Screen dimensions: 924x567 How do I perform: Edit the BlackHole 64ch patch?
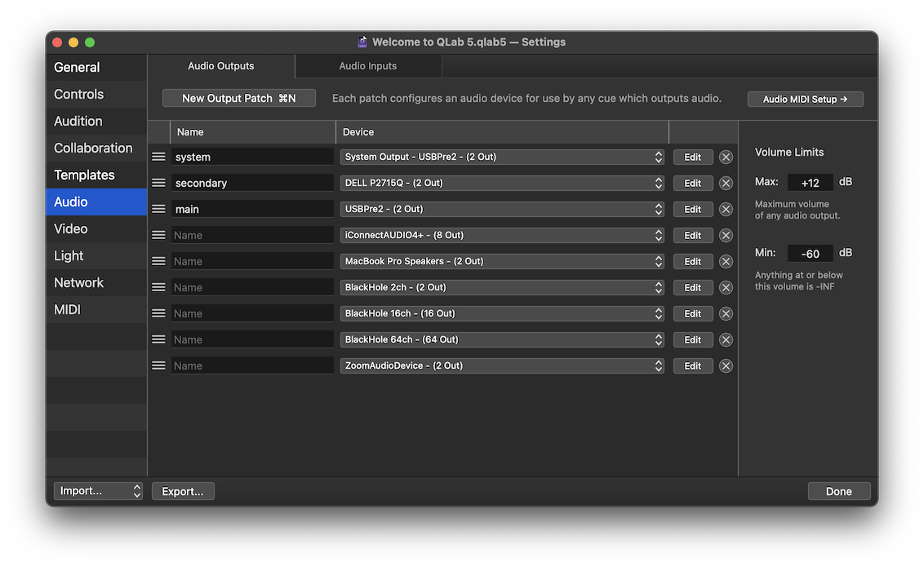693,339
